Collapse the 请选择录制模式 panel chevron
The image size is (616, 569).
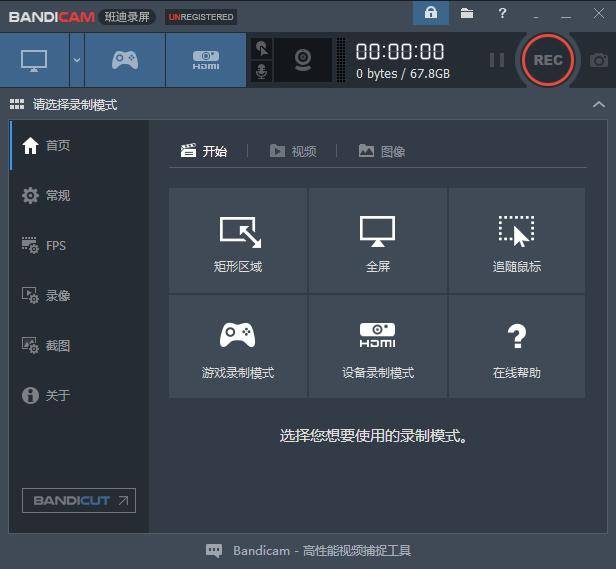point(599,105)
